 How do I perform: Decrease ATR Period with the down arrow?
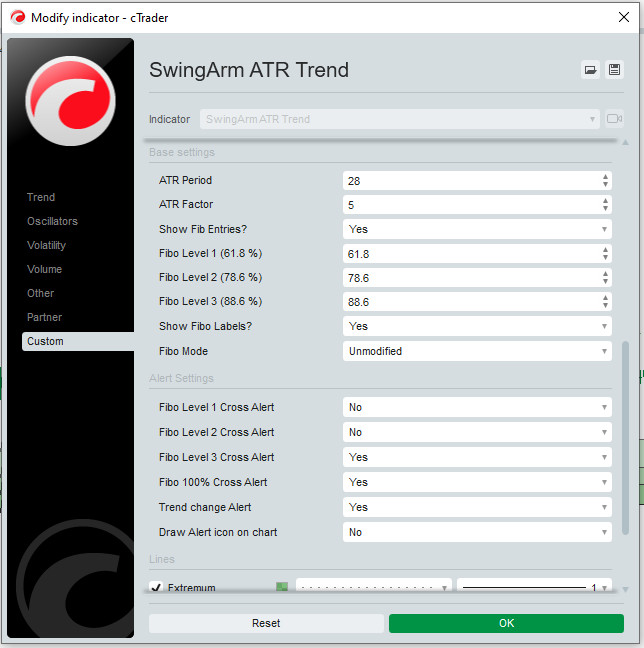coord(605,184)
